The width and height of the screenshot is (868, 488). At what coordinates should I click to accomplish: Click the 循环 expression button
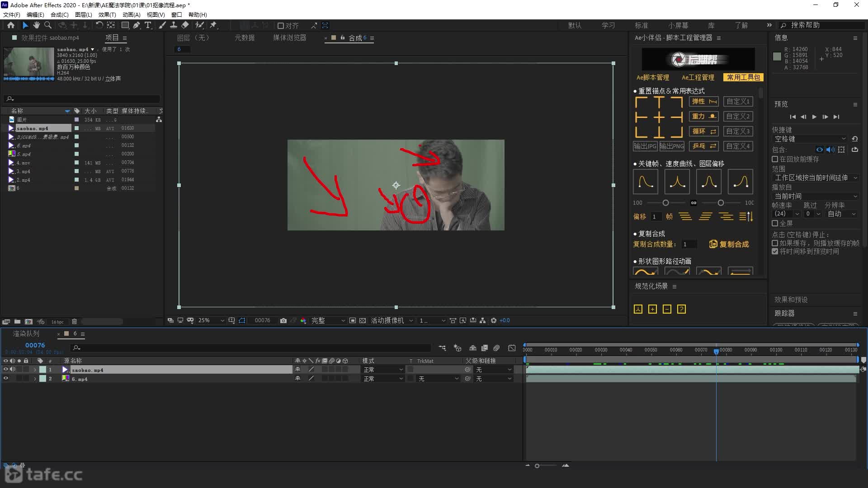[x=703, y=131]
